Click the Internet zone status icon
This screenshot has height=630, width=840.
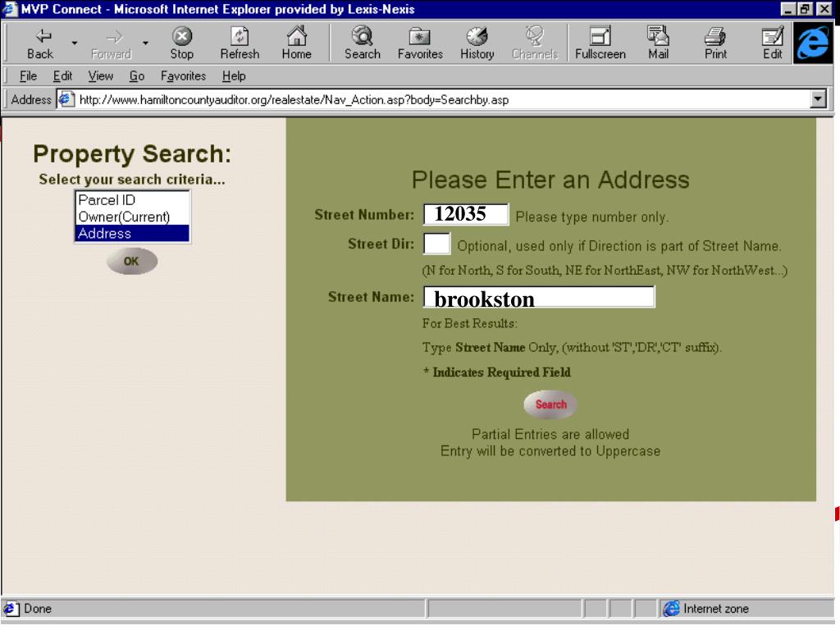click(x=671, y=609)
